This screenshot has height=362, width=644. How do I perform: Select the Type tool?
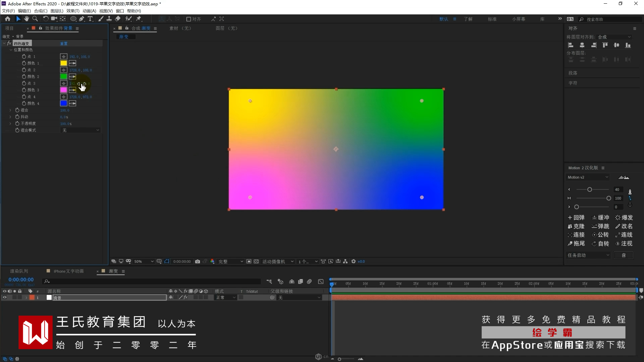90,19
